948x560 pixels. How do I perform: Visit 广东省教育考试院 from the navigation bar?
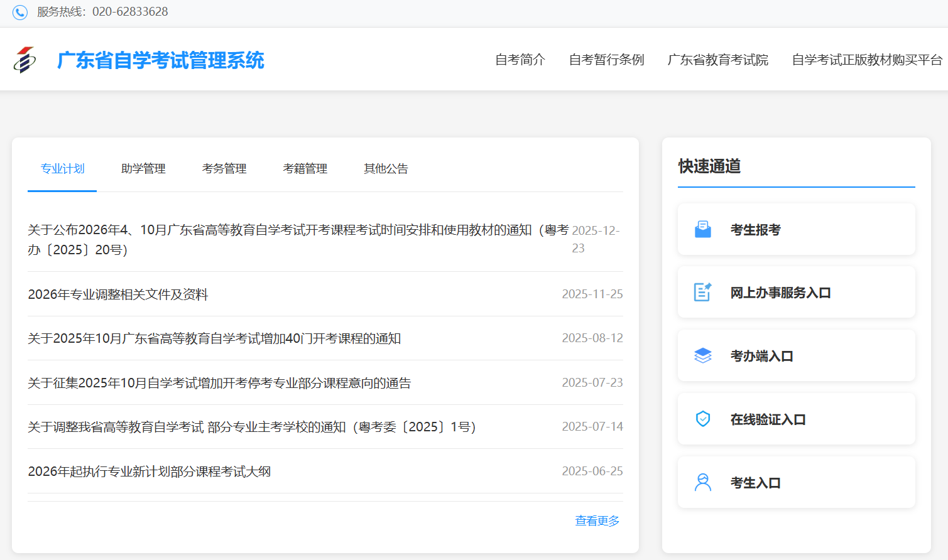pos(718,60)
